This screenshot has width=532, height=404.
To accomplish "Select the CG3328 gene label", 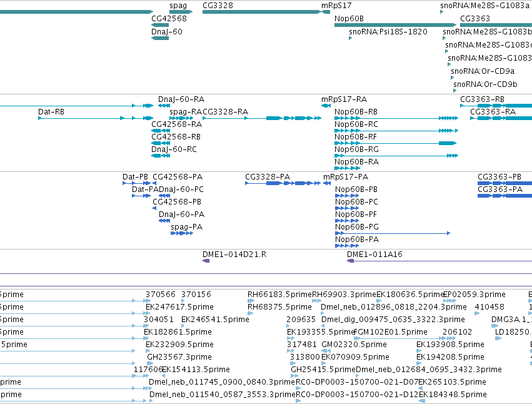I will 218,6.
